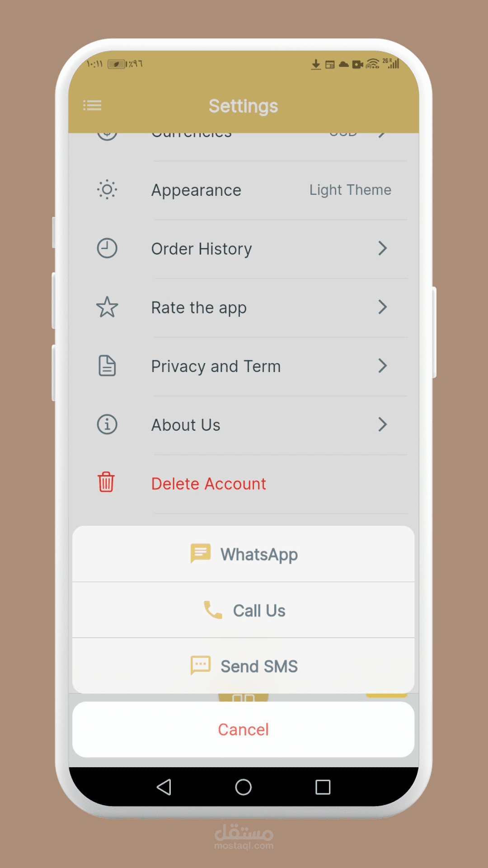This screenshot has width=488, height=868.
Task: Cancel the contact options sheet
Action: 244,730
